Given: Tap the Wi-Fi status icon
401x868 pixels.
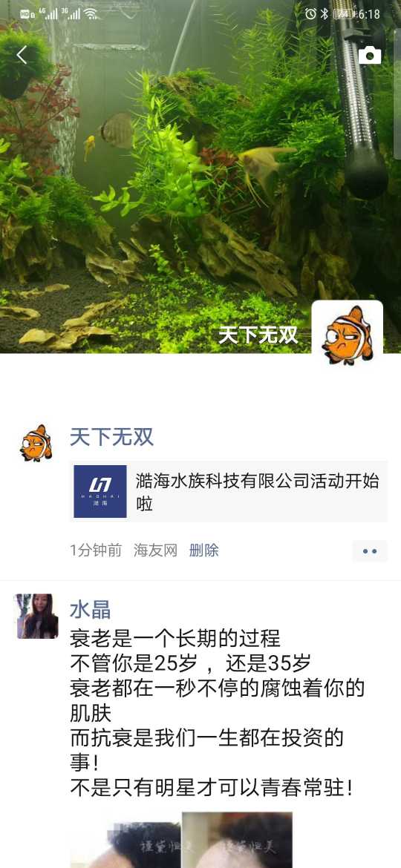Looking at the screenshot, I should pyautogui.click(x=91, y=14).
